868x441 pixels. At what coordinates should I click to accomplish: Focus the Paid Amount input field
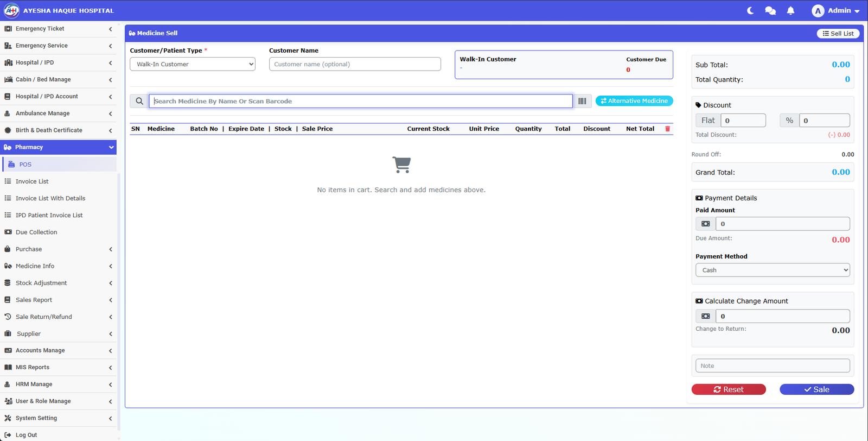coord(783,224)
